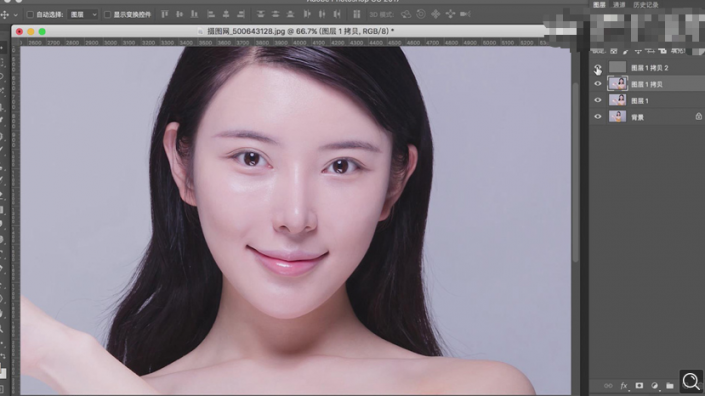Image resolution: width=705 pixels, height=396 pixels.
Task: Select the 3D rotate mode icon
Action: [x=406, y=14]
